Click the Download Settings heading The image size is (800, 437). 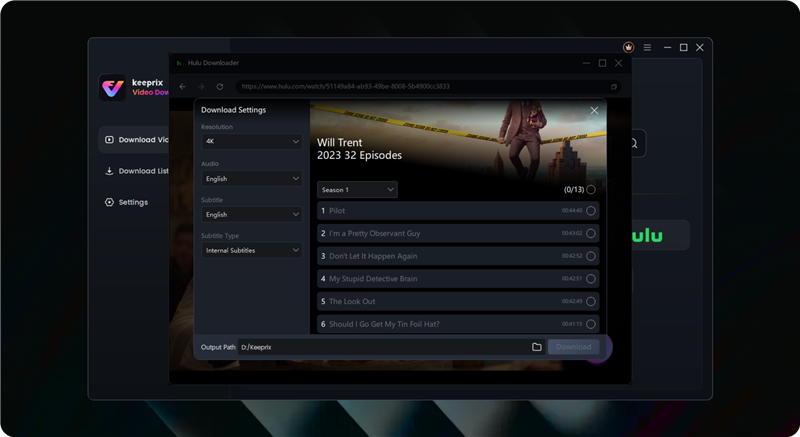(233, 110)
